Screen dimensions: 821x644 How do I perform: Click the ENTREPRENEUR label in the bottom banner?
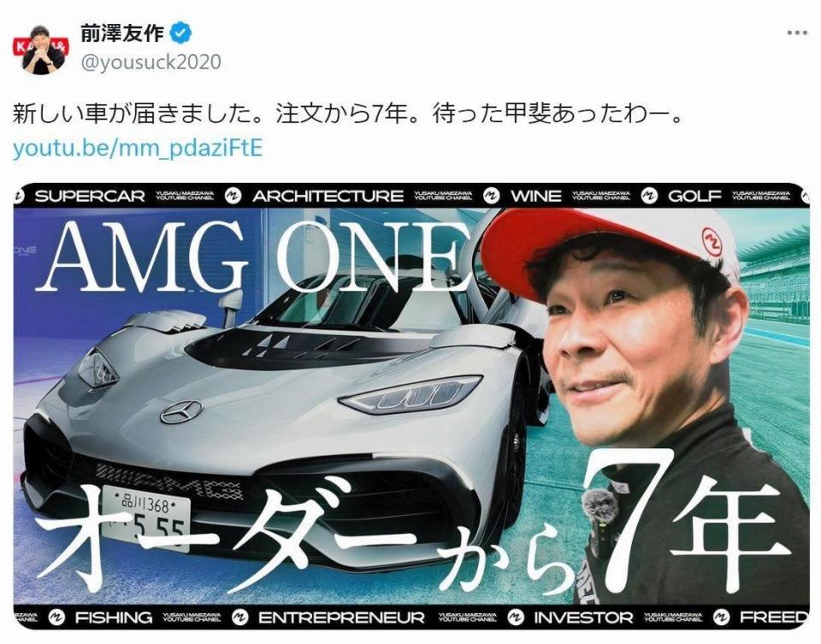[341, 617]
